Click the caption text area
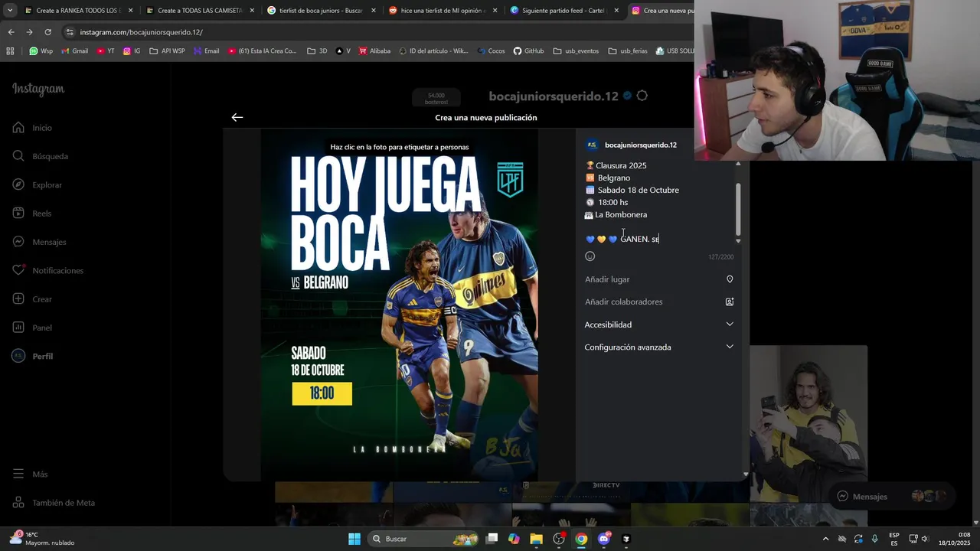This screenshot has width=980, height=551. pos(658,202)
